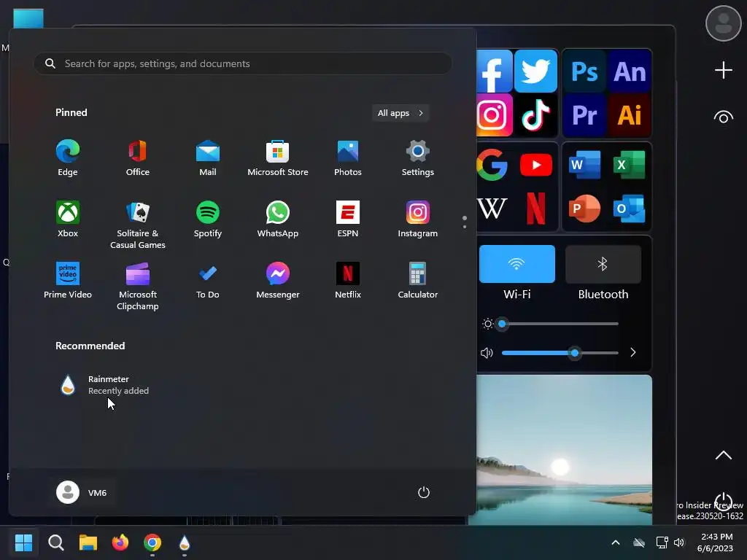The width and height of the screenshot is (747, 560).
Task: Expand All apps list
Action: point(400,113)
